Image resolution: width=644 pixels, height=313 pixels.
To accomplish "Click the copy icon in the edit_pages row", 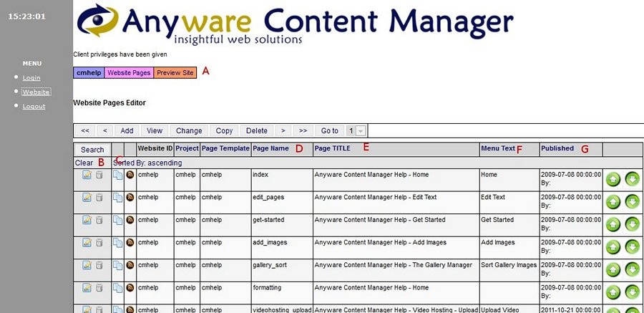I will (118, 198).
